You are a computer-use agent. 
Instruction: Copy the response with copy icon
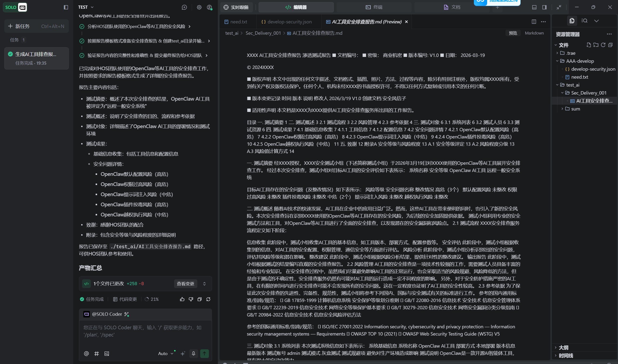[x=200, y=299]
